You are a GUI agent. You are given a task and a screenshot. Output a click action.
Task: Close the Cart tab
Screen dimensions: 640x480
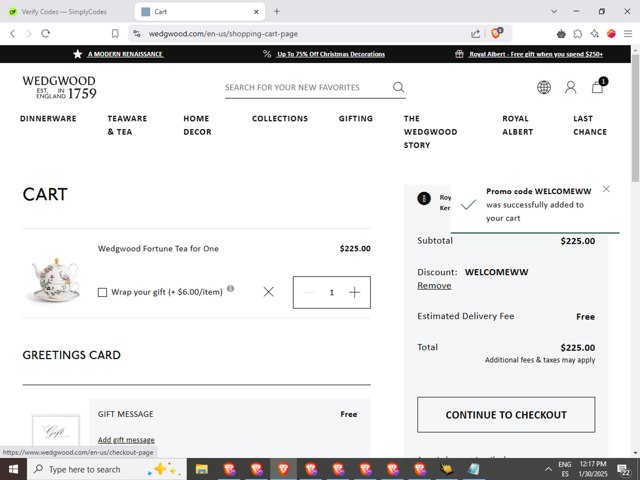click(256, 12)
